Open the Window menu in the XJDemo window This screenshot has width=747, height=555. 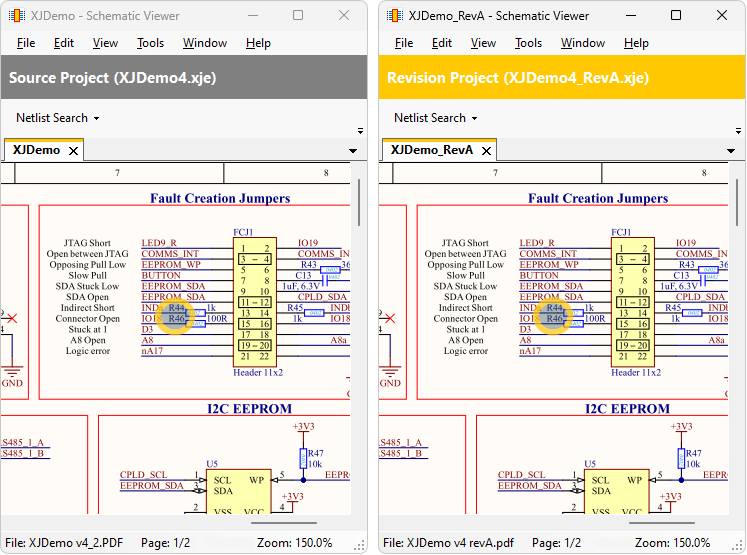[x=205, y=43]
